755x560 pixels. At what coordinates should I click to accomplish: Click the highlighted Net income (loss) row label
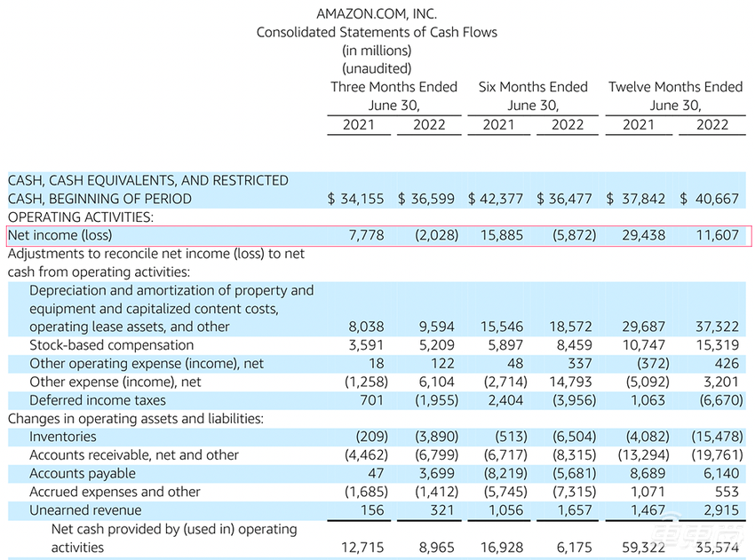point(60,236)
